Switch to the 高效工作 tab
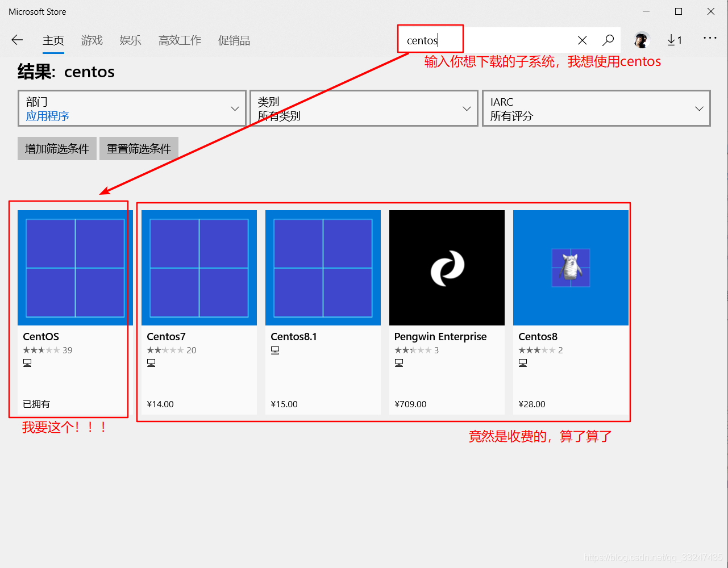The width and height of the screenshot is (728, 568). click(x=180, y=40)
